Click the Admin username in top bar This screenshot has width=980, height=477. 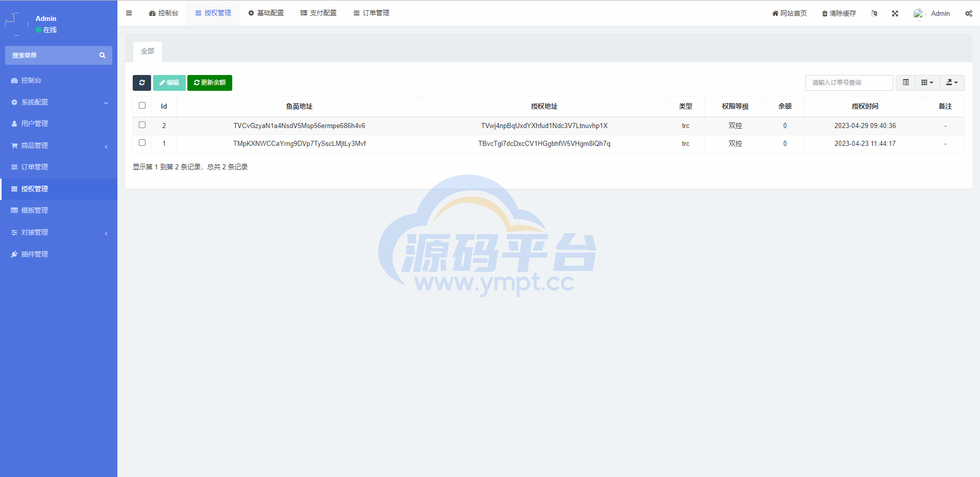click(940, 13)
